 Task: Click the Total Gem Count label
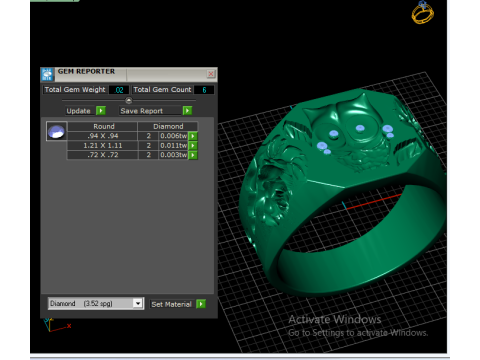[162, 90]
